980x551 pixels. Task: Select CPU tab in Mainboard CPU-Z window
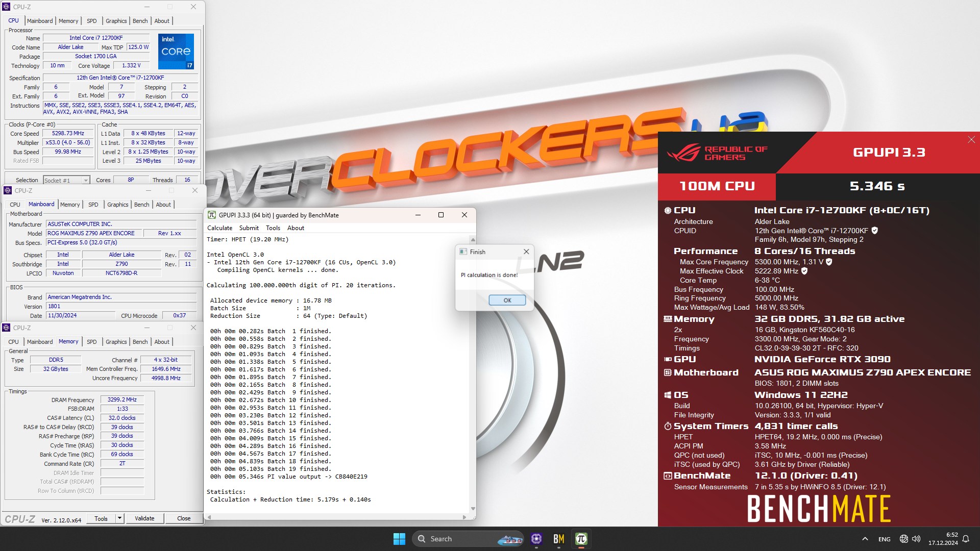pyautogui.click(x=15, y=205)
